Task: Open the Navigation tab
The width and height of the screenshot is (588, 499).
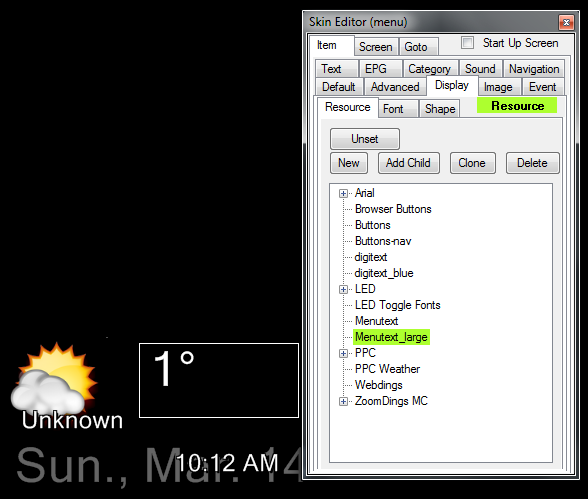Action: (x=534, y=69)
